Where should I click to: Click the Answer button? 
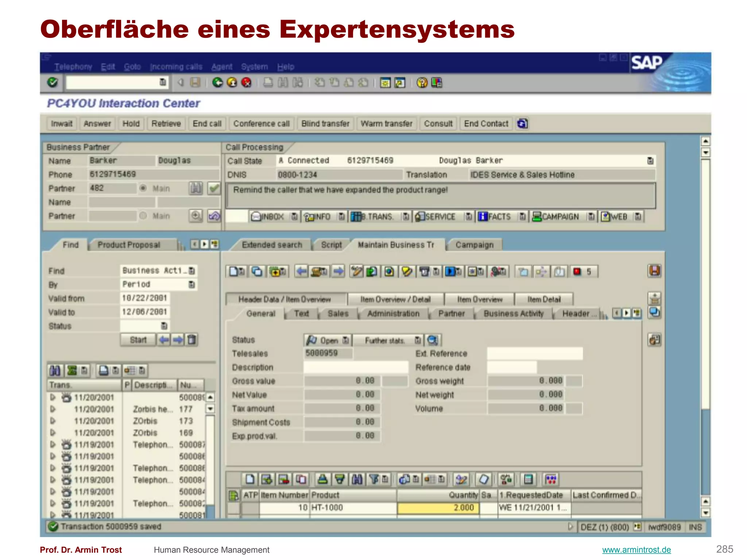click(x=97, y=124)
